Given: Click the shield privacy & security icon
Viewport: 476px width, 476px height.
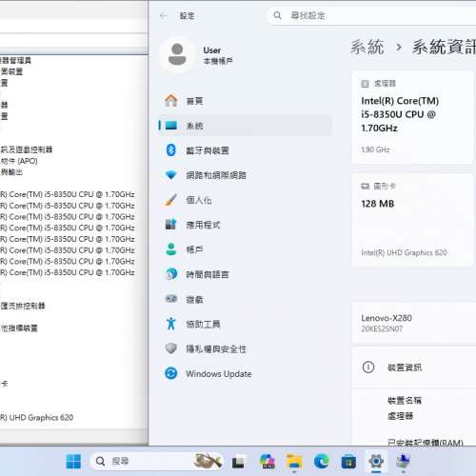Looking at the screenshot, I should [x=171, y=348].
